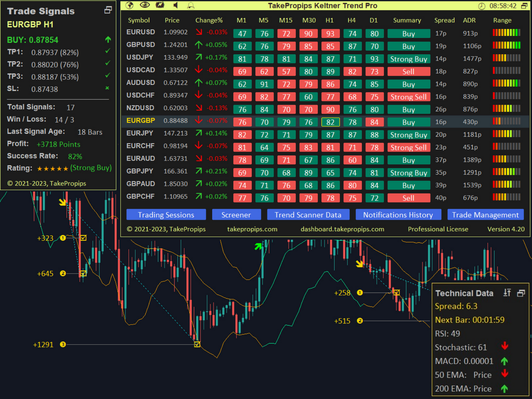Click the red arrow beside 50 EMA
Viewport: 532px width, 399px height.
(x=505, y=374)
